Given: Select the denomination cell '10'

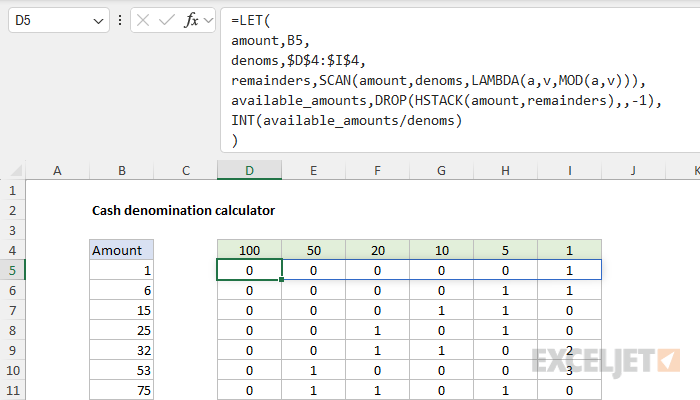Looking at the screenshot, I should pos(442,250).
